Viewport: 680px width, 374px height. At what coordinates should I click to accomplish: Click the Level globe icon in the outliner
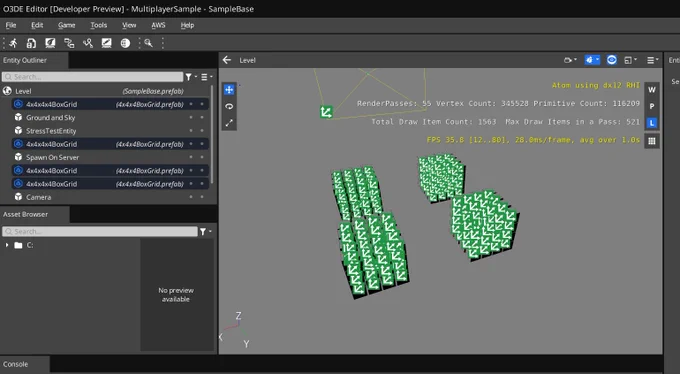(7, 91)
